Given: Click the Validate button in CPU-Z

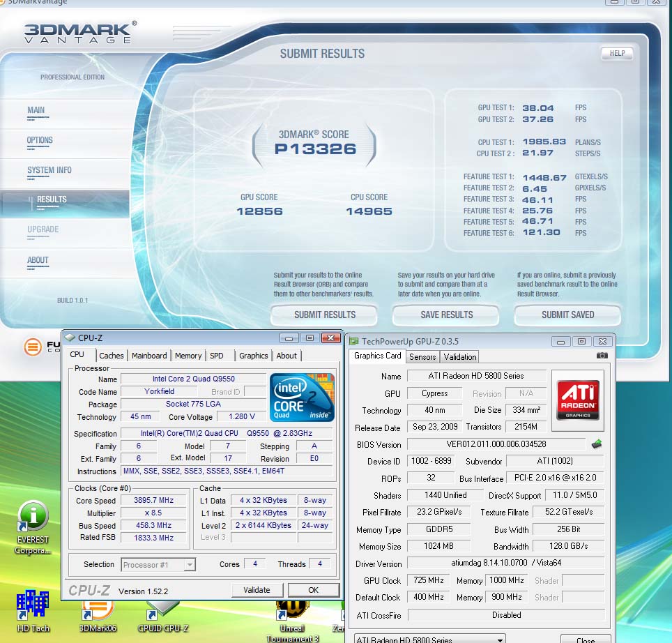Looking at the screenshot, I should pyautogui.click(x=257, y=590).
